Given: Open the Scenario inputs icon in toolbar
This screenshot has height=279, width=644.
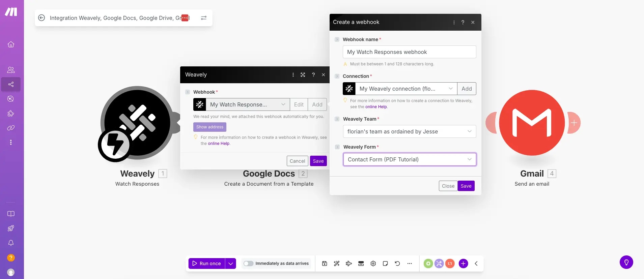Looking at the screenshot, I should pyautogui.click(x=361, y=263).
